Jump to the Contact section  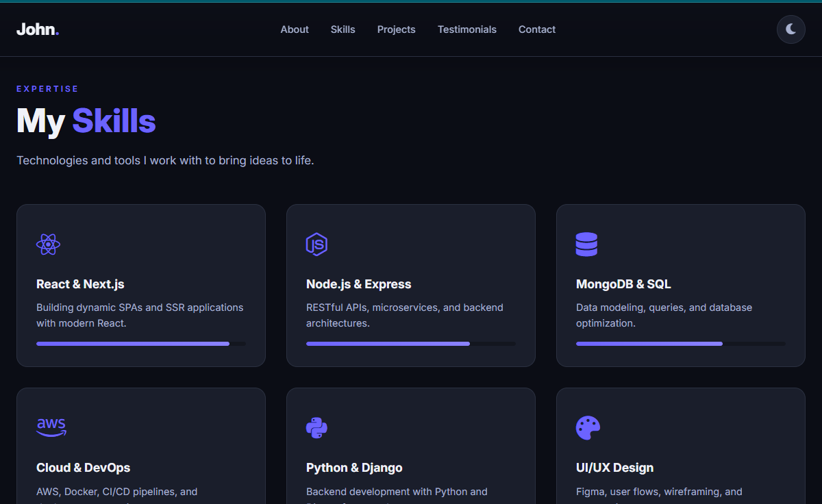(537, 29)
